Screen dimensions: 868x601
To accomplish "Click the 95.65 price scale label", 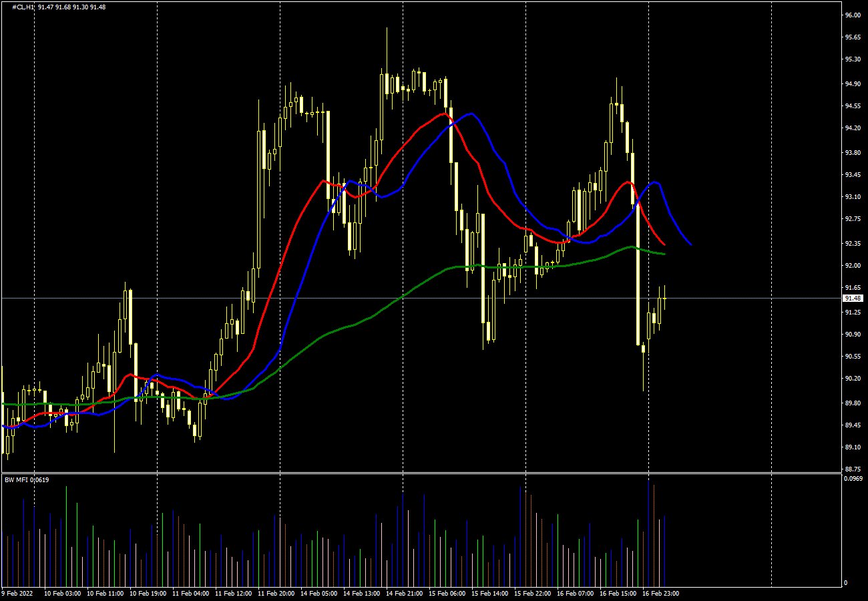I will coord(853,37).
